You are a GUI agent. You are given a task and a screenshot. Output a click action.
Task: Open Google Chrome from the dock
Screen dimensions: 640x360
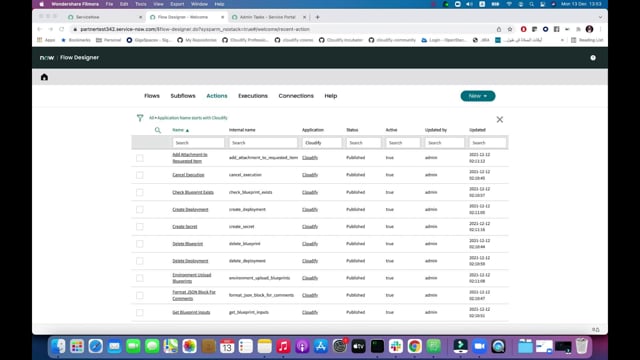(415, 346)
